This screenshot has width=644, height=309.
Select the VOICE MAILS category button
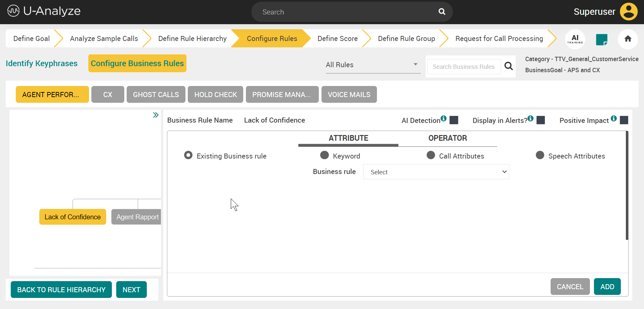[x=349, y=94]
